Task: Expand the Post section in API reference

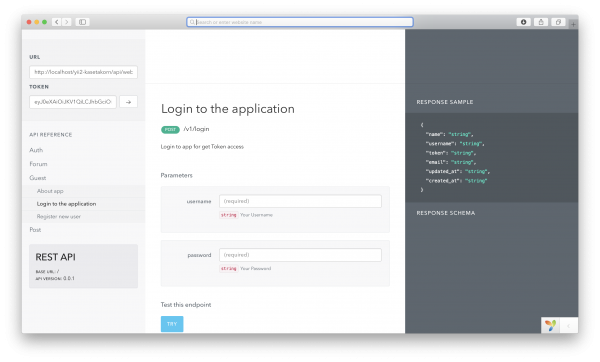Action: coord(35,230)
